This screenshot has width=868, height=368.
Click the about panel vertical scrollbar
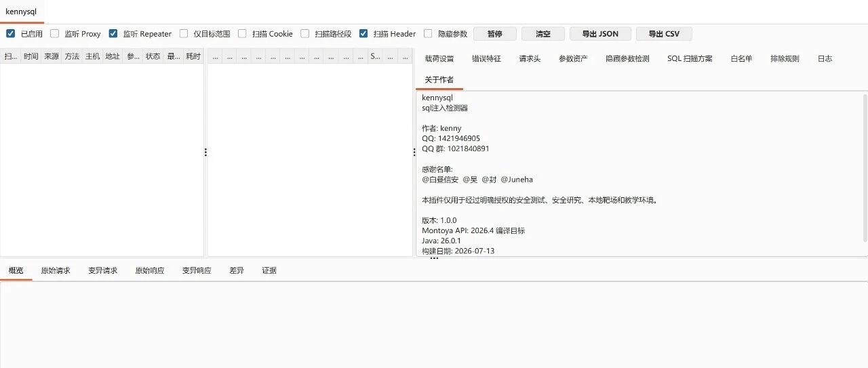[865, 167]
